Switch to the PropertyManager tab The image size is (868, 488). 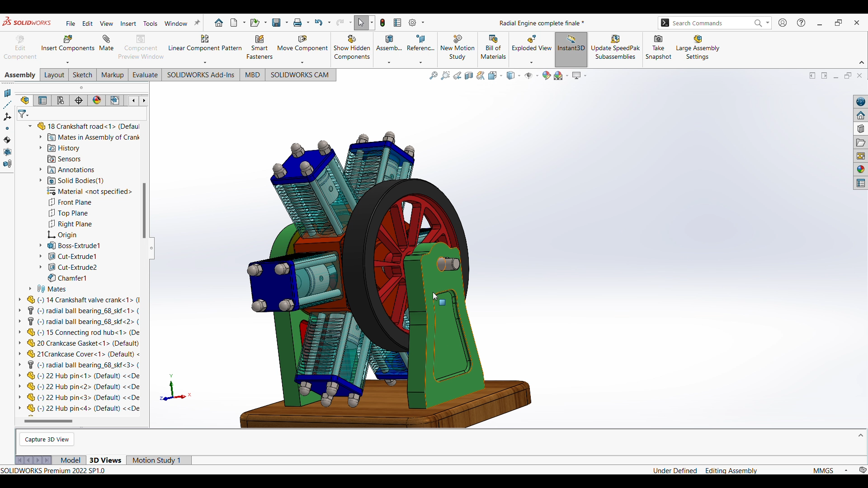43,100
